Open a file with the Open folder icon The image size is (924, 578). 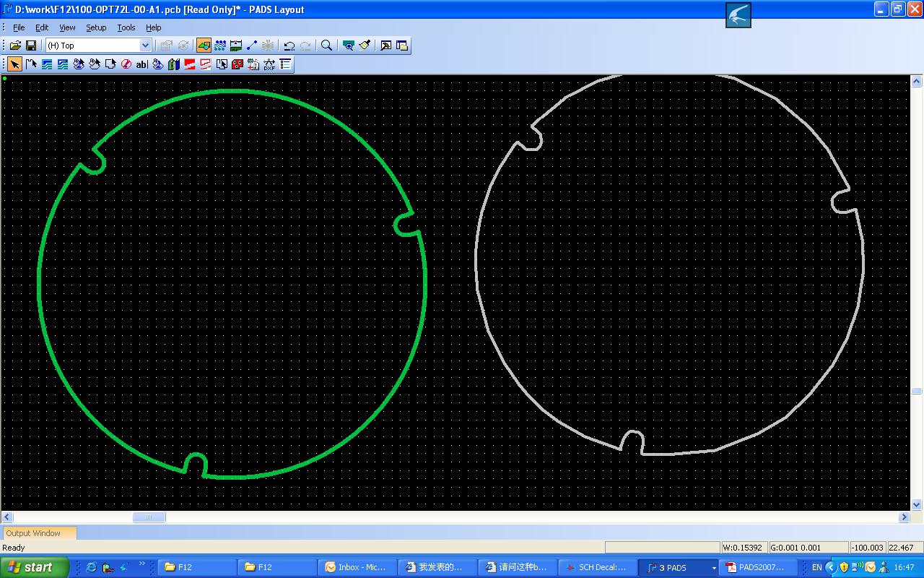(15, 46)
